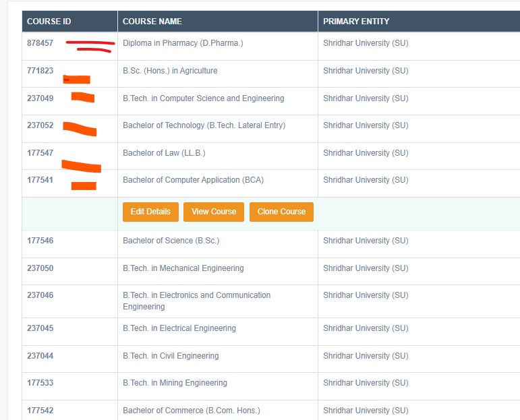520x420 pixels.
Task: Click the PRIMARY ENTITY column header
Action: pyautogui.click(x=356, y=22)
